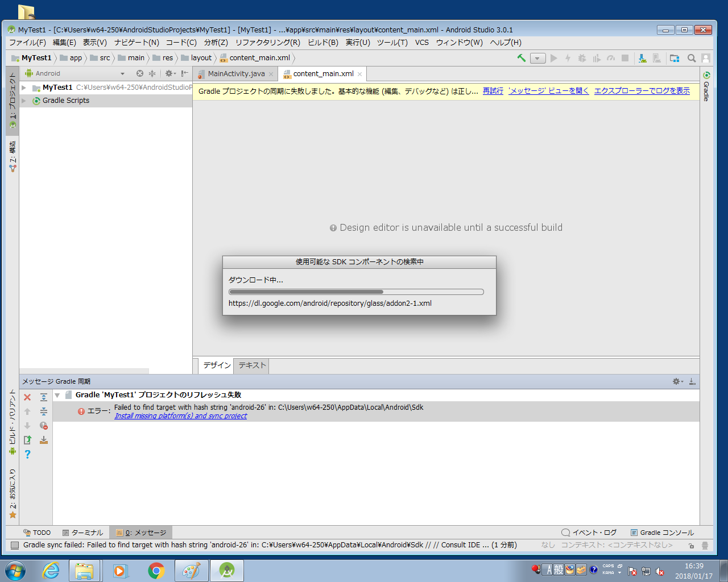The width and height of the screenshot is (728, 582).
Task: Open the VCS menu
Action: click(421, 43)
